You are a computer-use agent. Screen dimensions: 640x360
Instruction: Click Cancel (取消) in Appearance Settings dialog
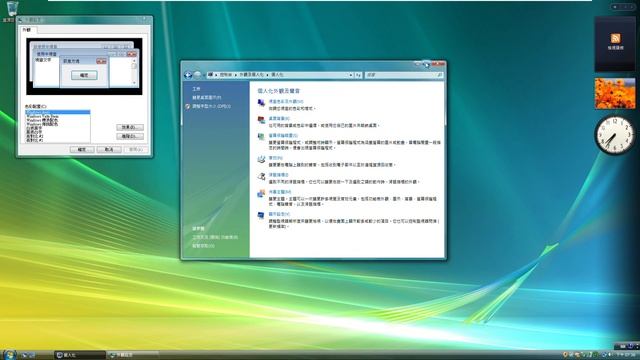point(109,149)
